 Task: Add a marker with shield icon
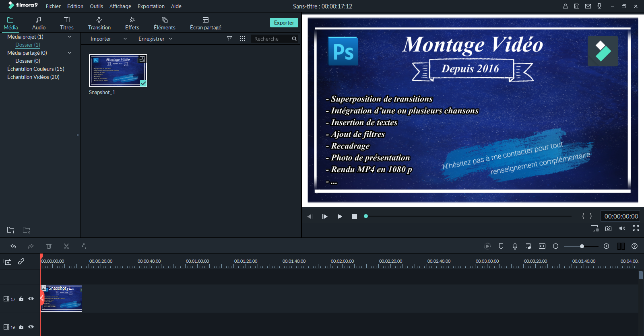[x=501, y=246]
